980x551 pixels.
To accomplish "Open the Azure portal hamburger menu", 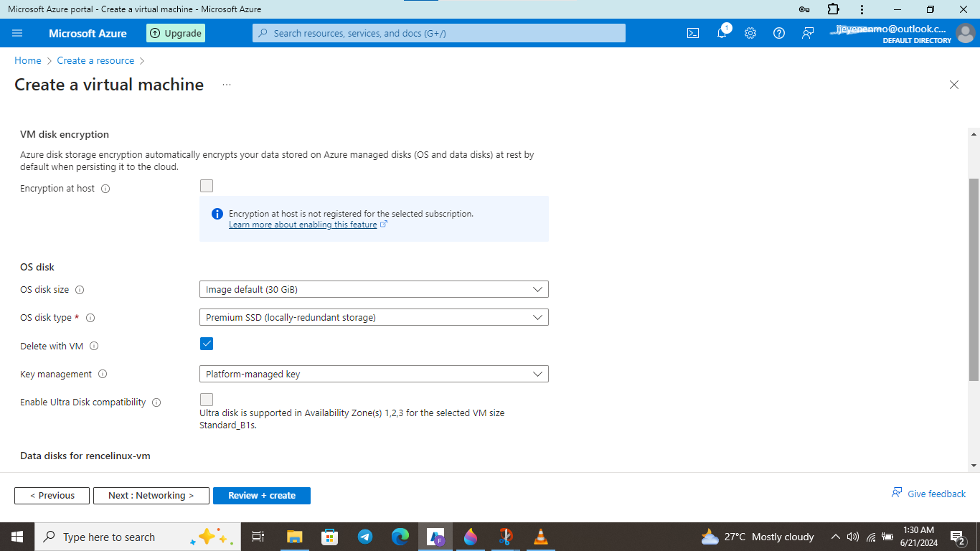I will (18, 33).
